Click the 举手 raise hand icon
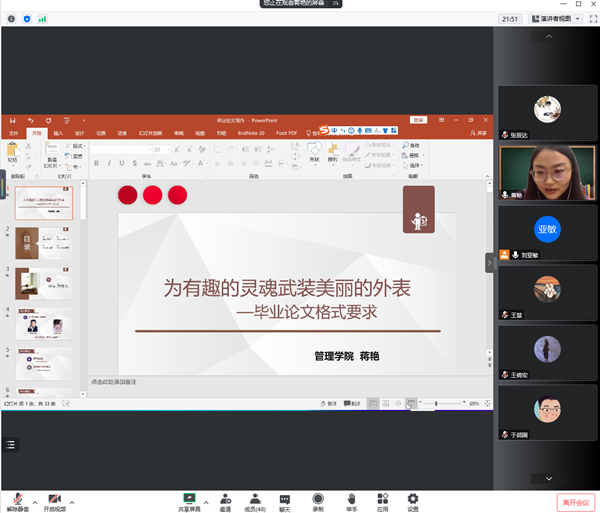This screenshot has height=513, width=600. point(351,498)
